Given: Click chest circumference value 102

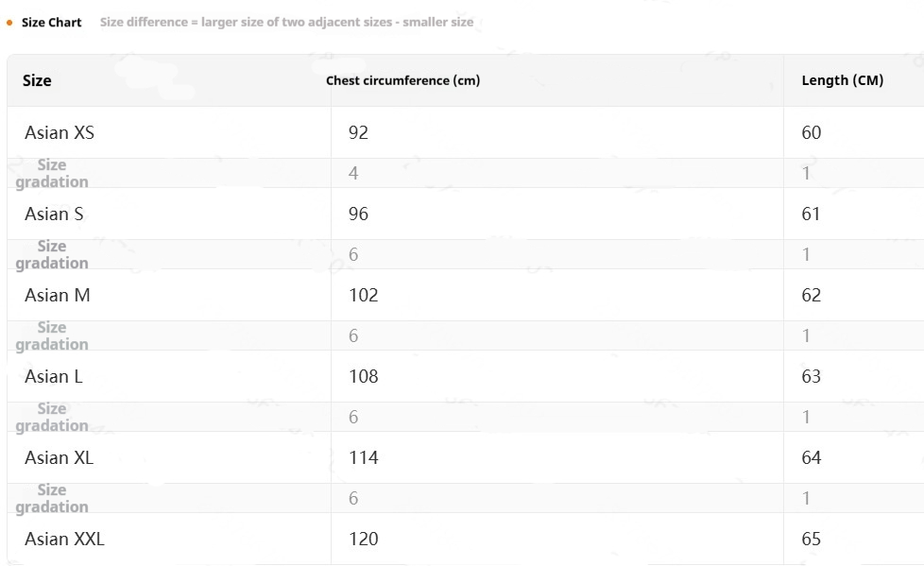Looking at the screenshot, I should pos(363,295).
